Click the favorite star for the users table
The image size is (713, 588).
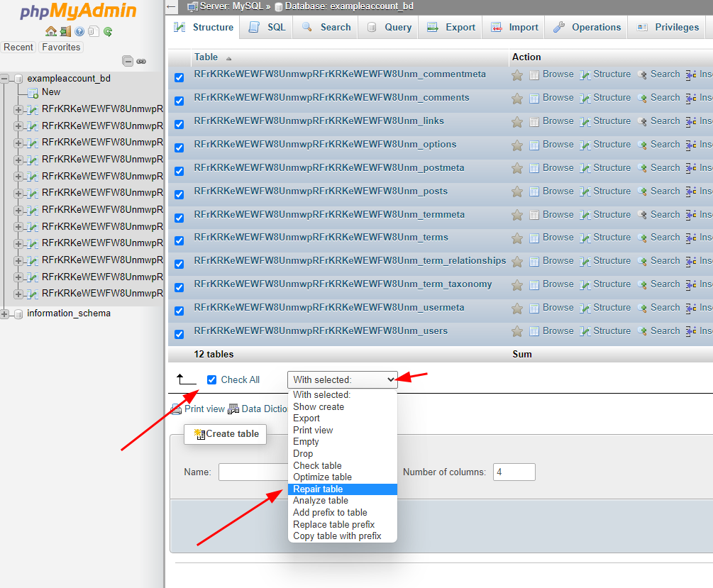[x=517, y=331]
